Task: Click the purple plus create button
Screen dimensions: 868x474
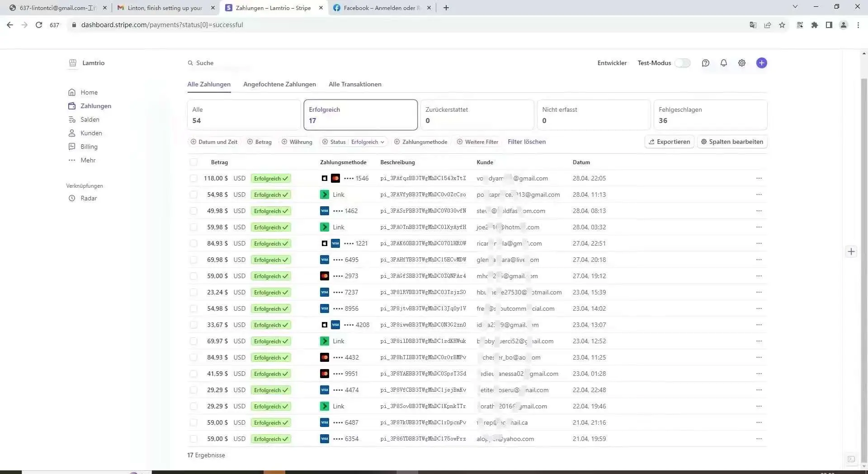Action: click(x=761, y=63)
